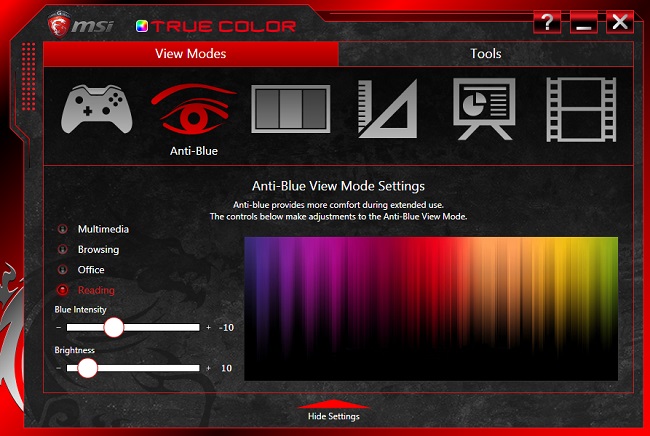The width and height of the screenshot is (650, 436).
Task: Open the Tools tab
Action: (x=485, y=53)
